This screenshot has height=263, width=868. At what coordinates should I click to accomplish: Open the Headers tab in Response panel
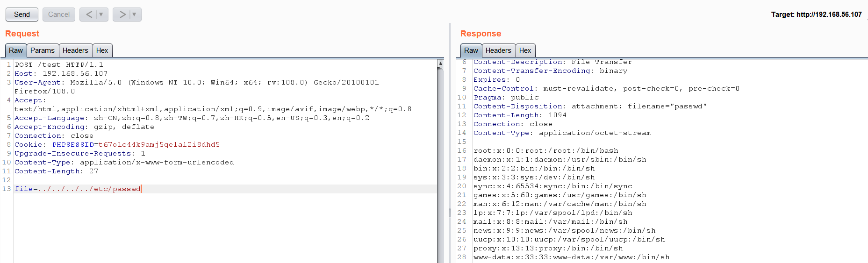tap(498, 50)
